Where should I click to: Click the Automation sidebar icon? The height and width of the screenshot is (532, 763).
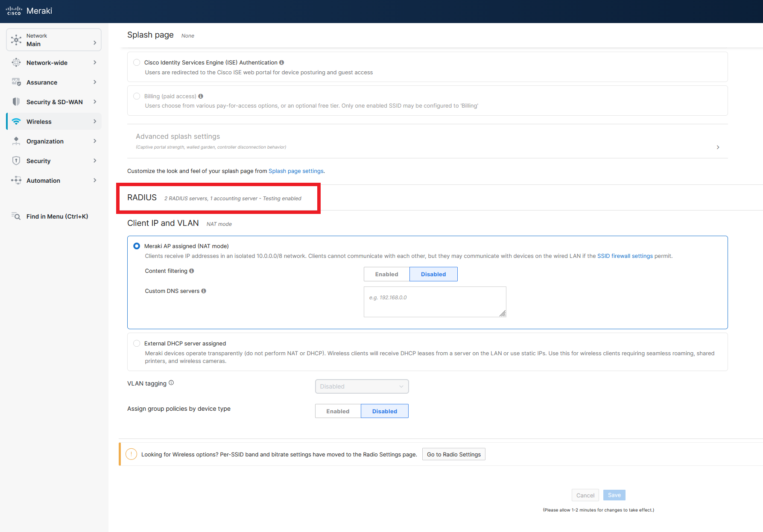16,180
